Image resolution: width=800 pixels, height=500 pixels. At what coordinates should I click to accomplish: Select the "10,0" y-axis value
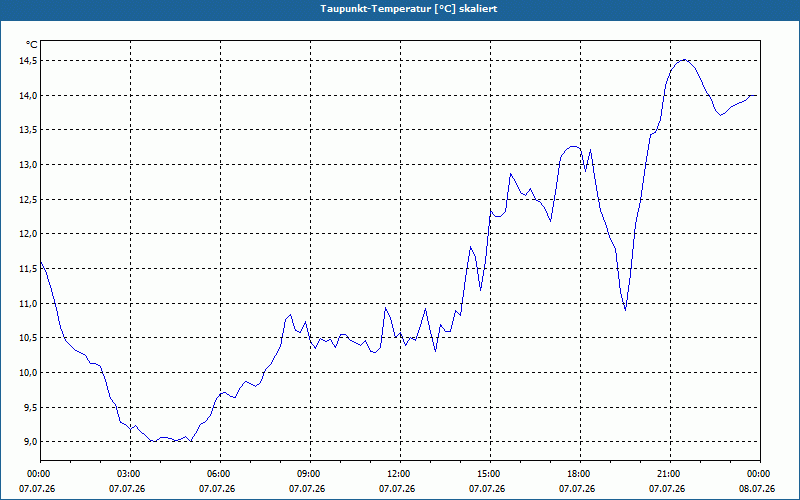pos(28,372)
